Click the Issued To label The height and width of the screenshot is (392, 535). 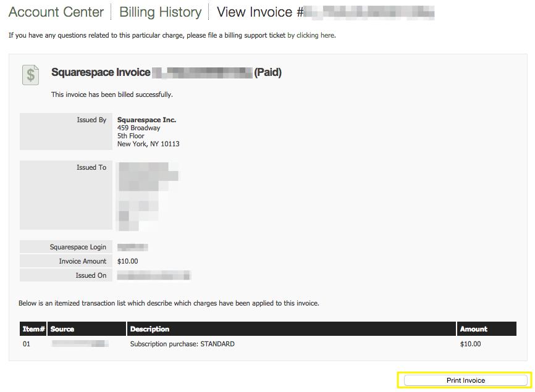(x=91, y=167)
